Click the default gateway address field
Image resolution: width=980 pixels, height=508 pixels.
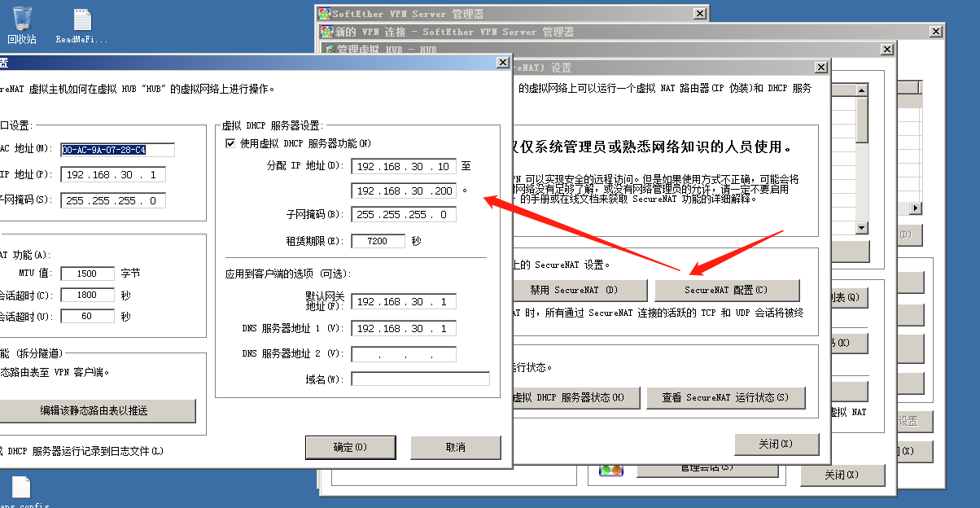point(404,301)
